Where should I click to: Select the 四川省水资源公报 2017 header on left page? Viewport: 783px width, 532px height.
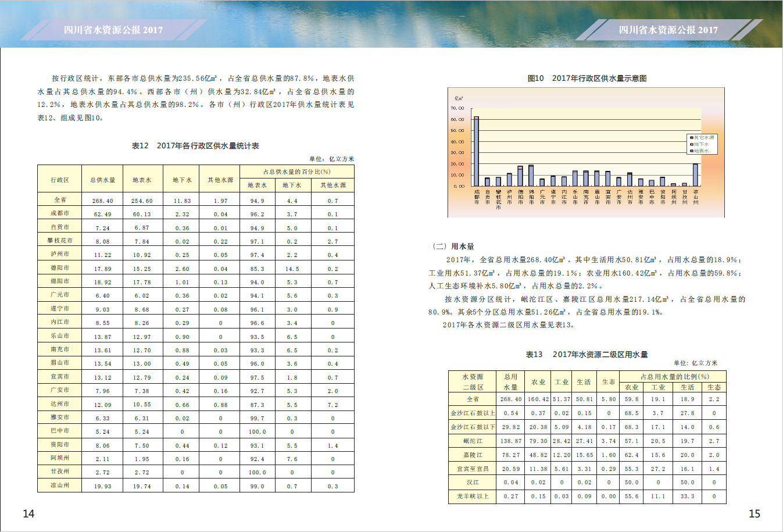coord(113,30)
